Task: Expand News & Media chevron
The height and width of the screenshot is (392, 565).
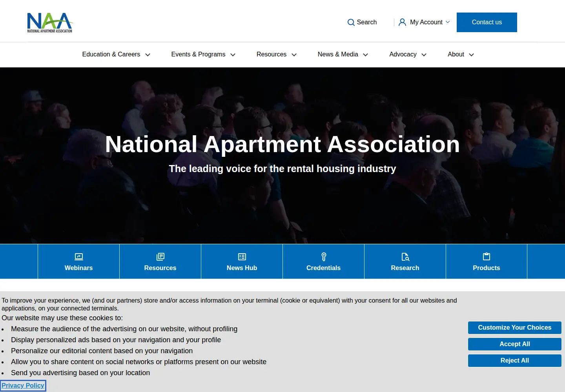Action: [x=366, y=55]
